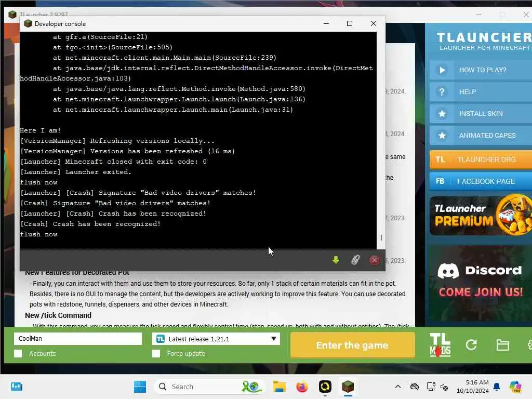Click the star icon beside Install Skin
Screen dimensions: 532x399
coord(442,114)
